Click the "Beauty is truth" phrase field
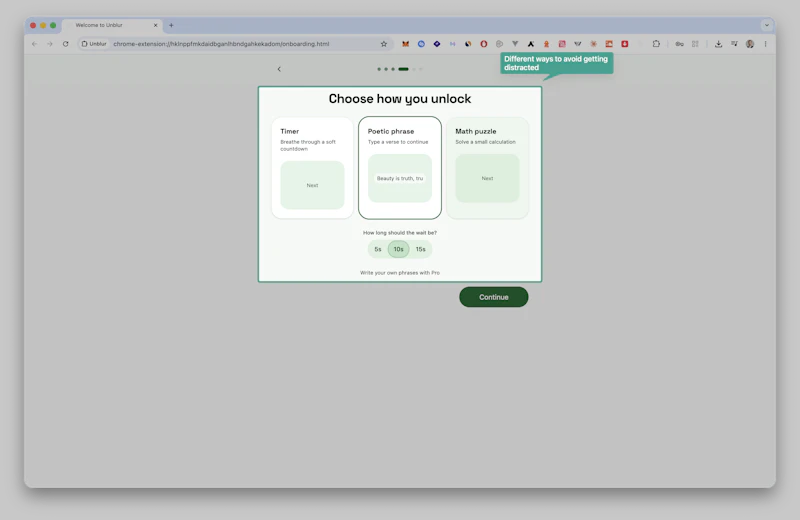 (x=400, y=179)
